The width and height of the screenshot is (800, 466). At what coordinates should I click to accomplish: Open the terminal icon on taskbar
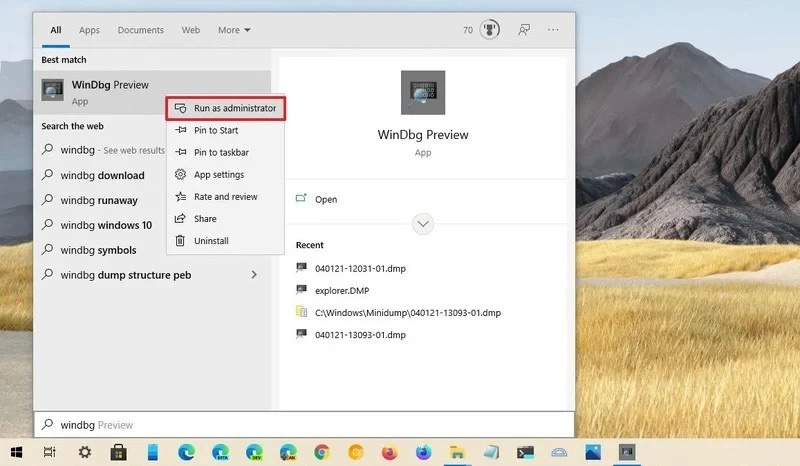click(525, 452)
